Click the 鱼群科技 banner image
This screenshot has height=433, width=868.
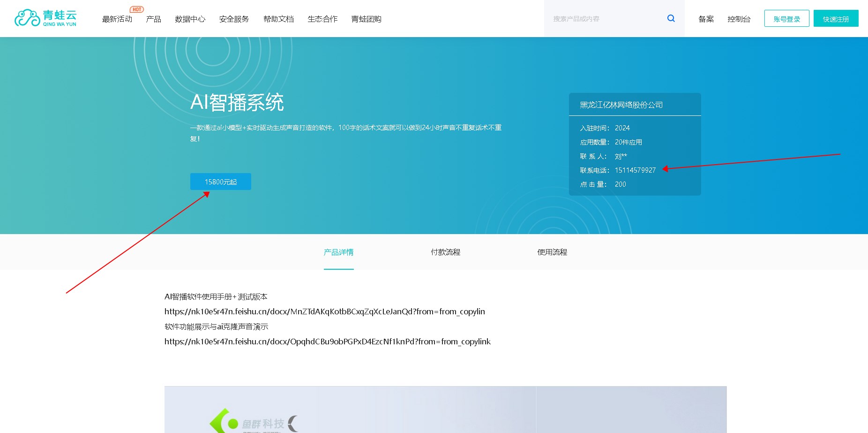click(445, 410)
